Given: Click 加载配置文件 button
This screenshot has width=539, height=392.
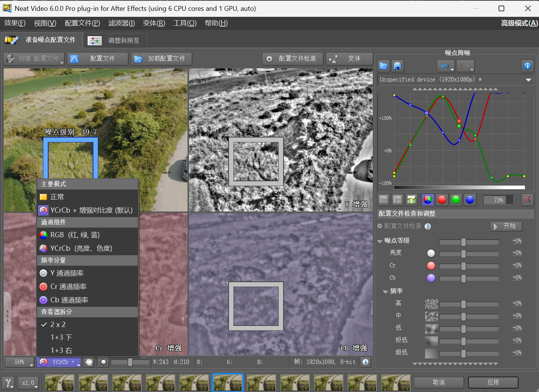Looking at the screenshot, I should pyautogui.click(x=161, y=59).
